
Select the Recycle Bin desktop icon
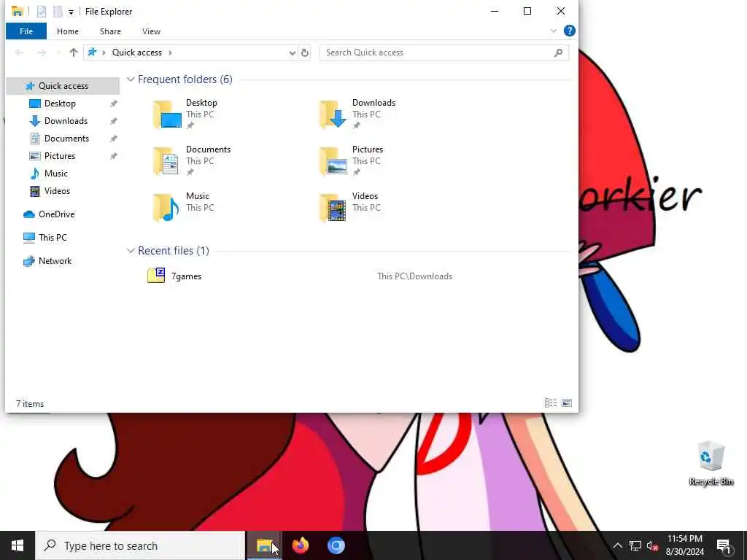pos(711,463)
